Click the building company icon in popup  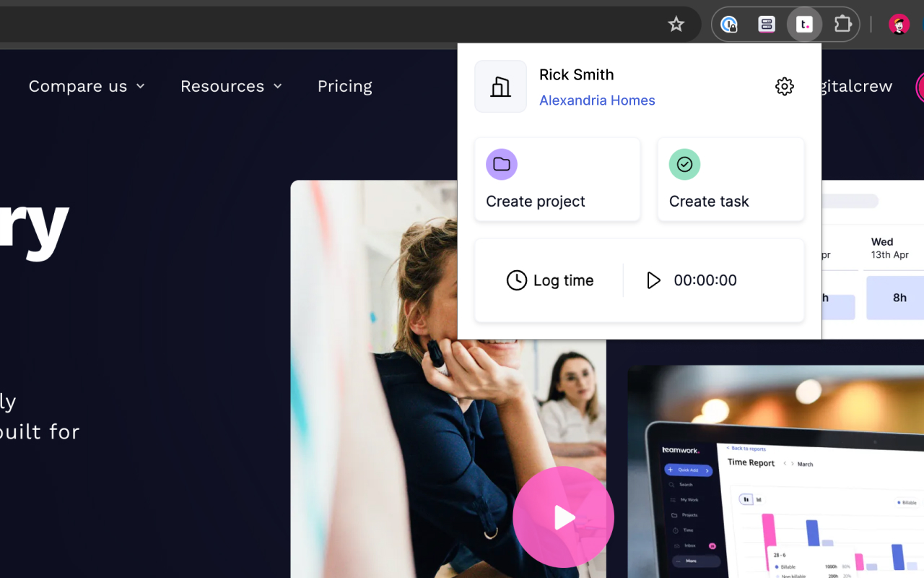(x=500, y=87)
